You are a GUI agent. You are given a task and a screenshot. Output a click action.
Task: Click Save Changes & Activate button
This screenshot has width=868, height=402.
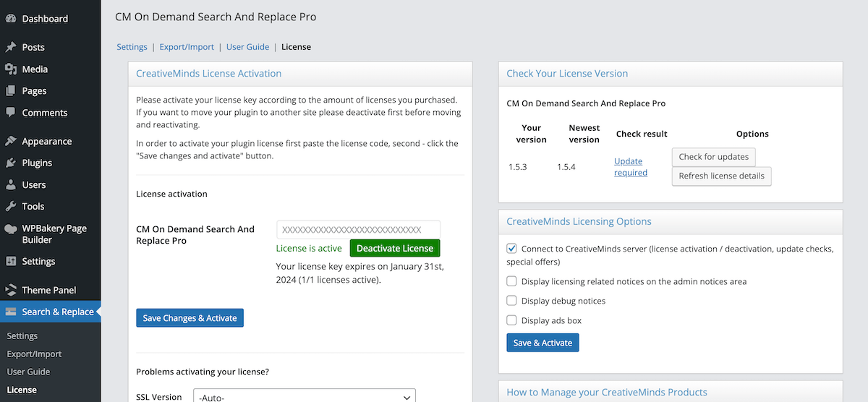point(190,318)
